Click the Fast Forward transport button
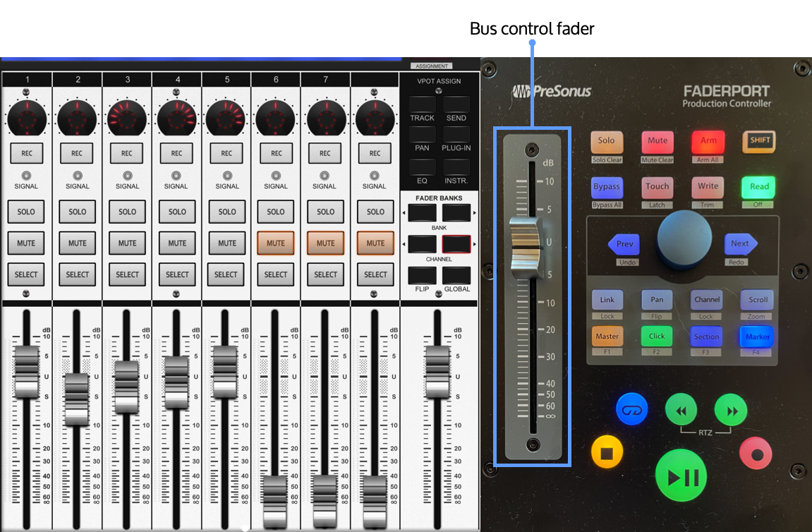812x532 pixels. tap(730, 411)
